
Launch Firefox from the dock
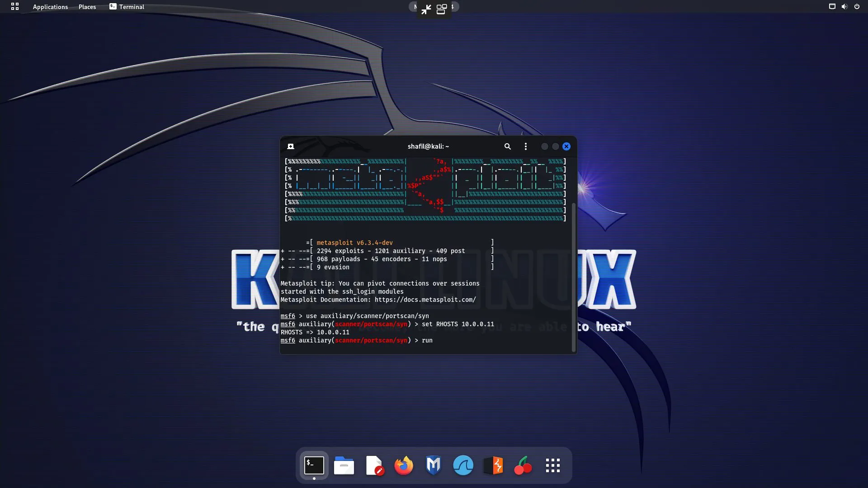point(404,465)
